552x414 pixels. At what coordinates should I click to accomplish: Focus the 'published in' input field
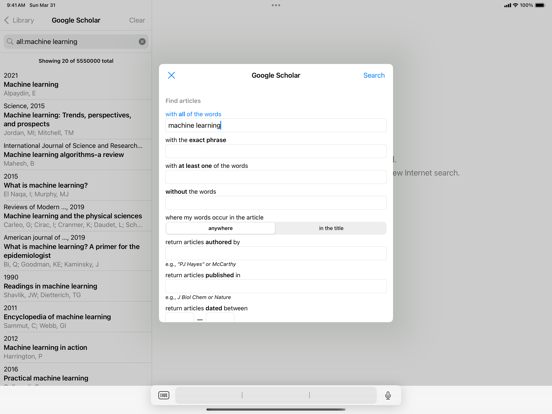pyautogui.click(x=276, y=286)
